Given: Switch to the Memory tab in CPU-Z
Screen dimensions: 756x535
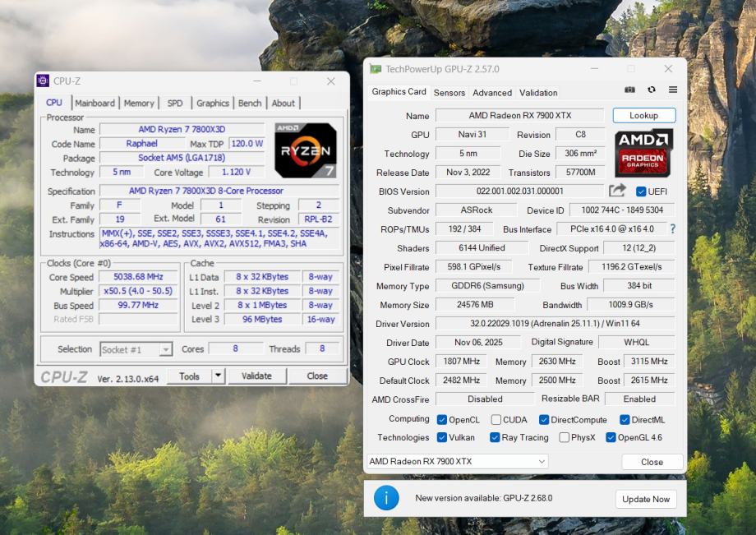Looking at the screenshot, I should click(x=139, y=104).
